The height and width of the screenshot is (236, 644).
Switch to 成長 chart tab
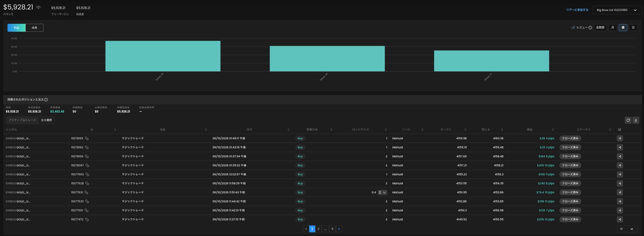click(34, 28)
